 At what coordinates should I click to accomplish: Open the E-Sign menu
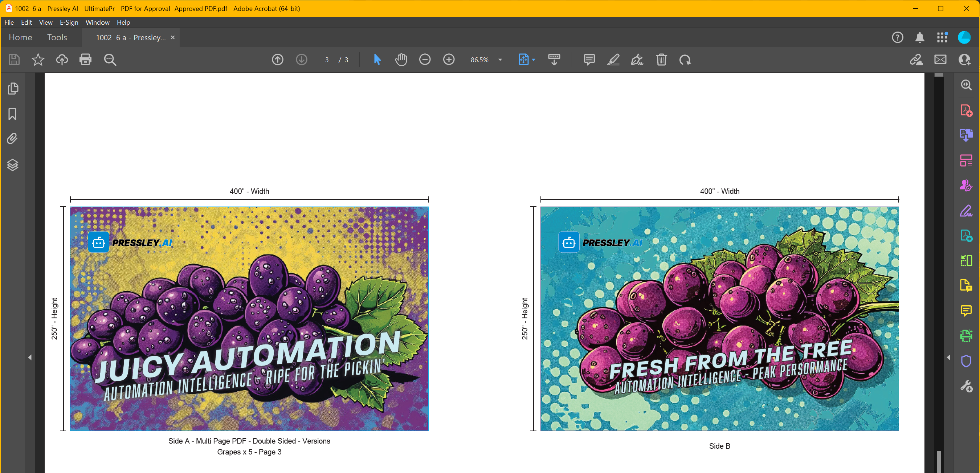(69, 23)
